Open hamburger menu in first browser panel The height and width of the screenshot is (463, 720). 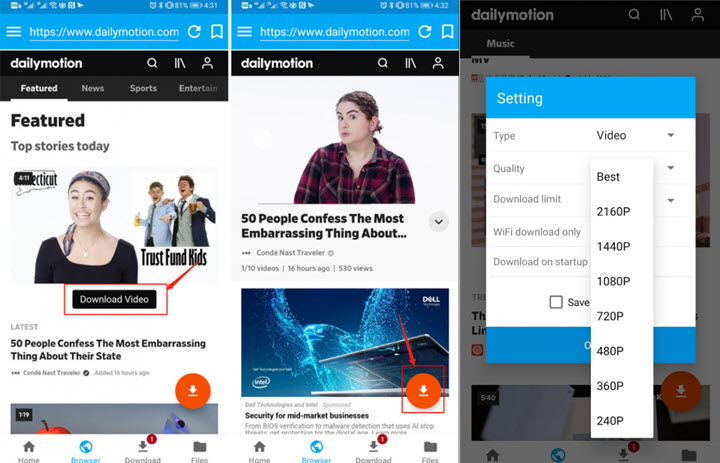click(x=14, y=32)
